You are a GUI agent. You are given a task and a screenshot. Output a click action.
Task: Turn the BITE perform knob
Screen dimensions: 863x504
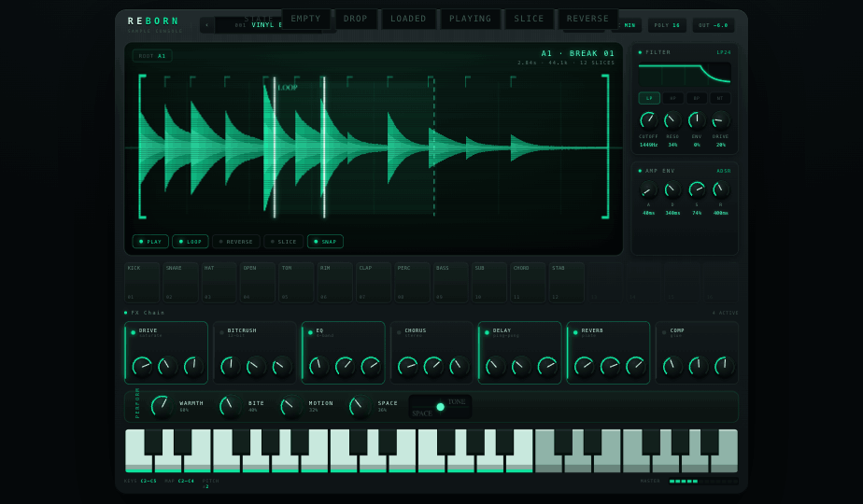tap(230, 406)
